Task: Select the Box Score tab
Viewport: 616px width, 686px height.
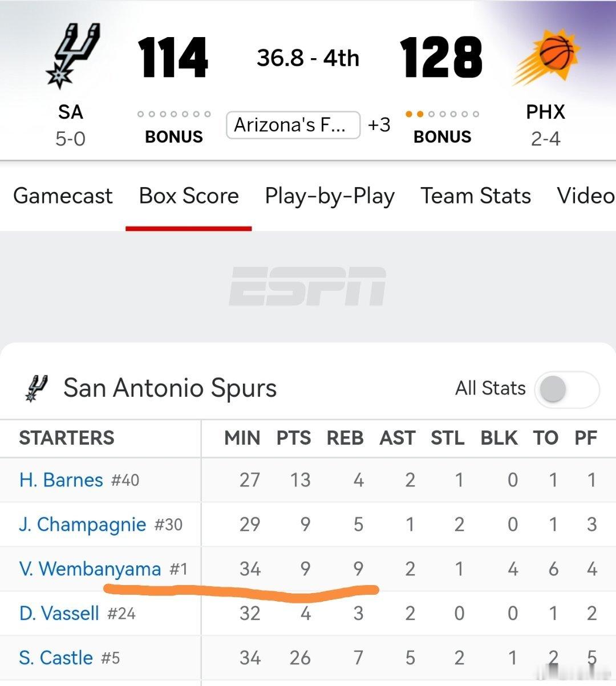Action: [189, 196]
